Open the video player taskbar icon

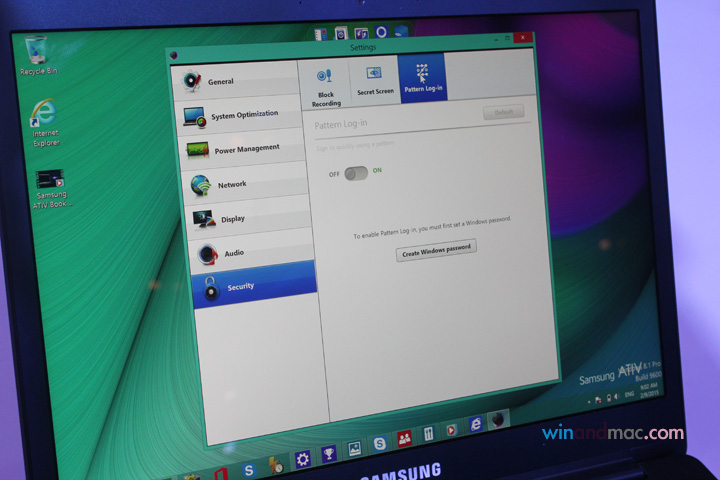click(x=451, y=429)
